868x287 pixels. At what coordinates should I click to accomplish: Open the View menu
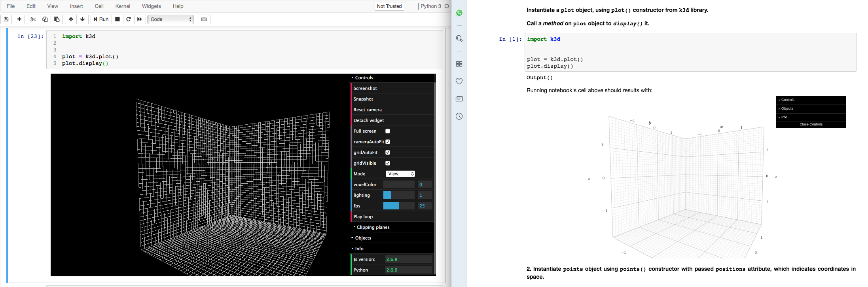tap(53, 6)
